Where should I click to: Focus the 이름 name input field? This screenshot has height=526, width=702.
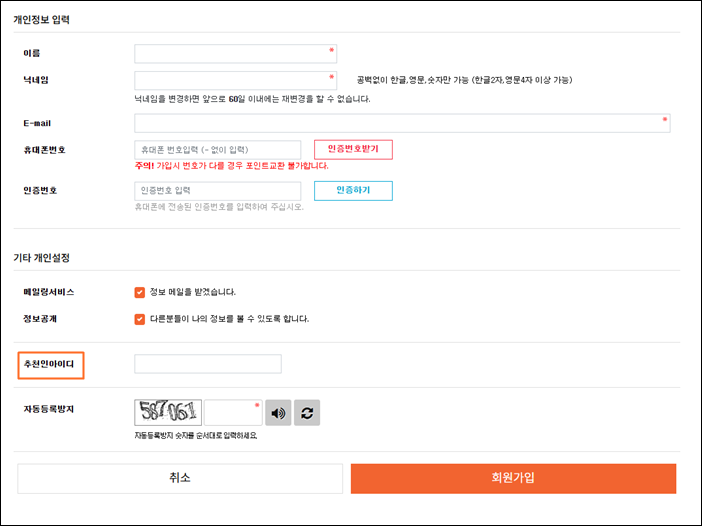click(235, 54)
